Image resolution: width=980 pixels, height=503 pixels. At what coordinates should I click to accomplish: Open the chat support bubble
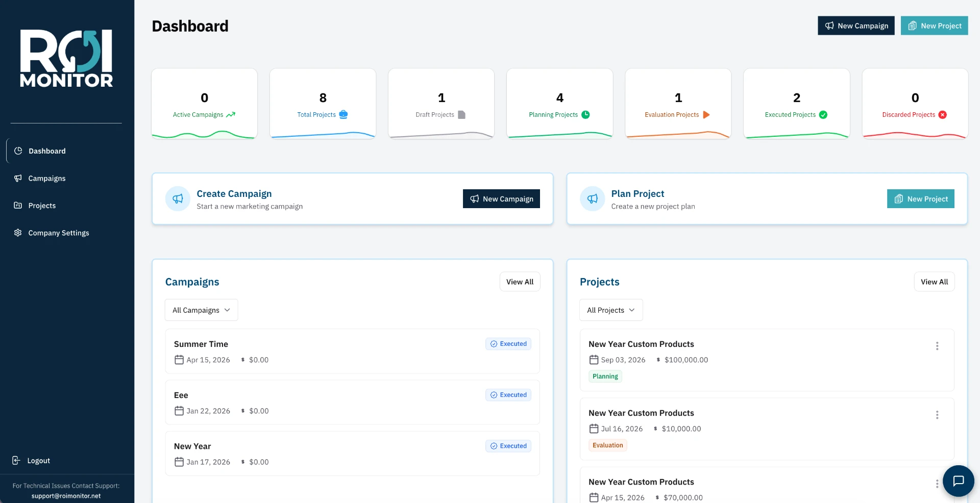(x=958, y=481)
